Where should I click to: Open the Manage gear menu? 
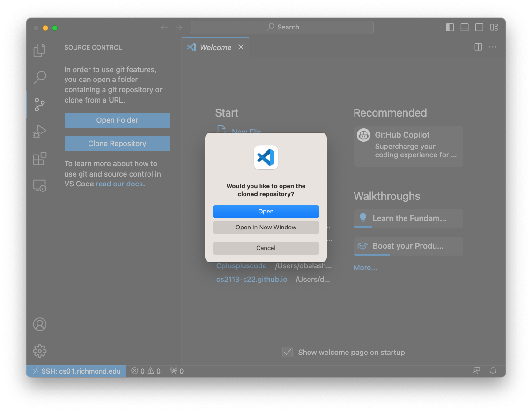(40, 351)
